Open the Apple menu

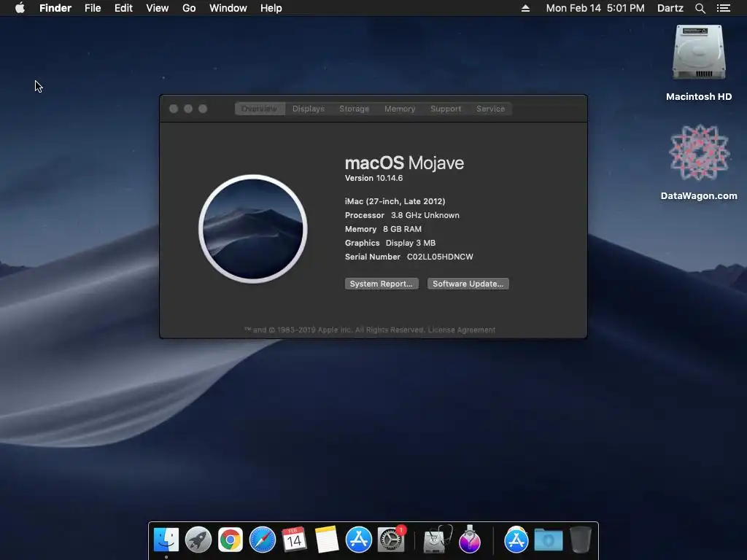click(x=20, y=8)
